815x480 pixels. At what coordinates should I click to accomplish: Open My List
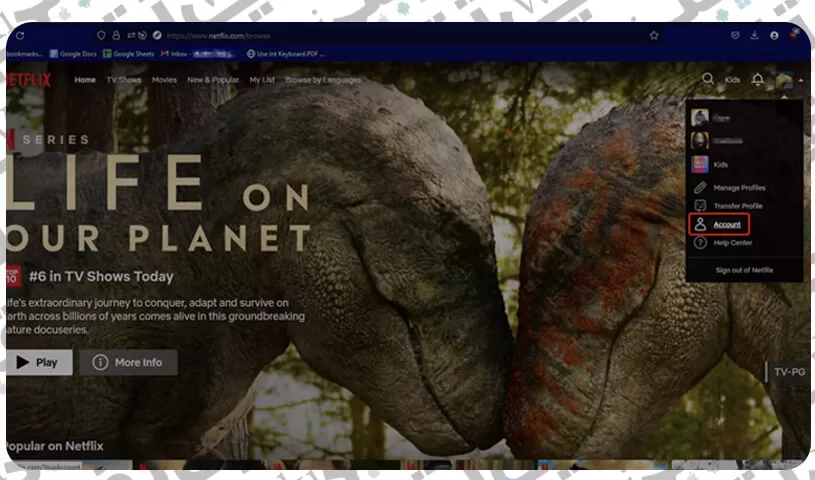tap(262, 80)
